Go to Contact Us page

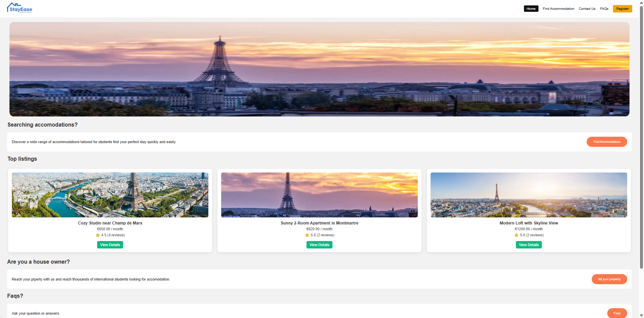587,9
